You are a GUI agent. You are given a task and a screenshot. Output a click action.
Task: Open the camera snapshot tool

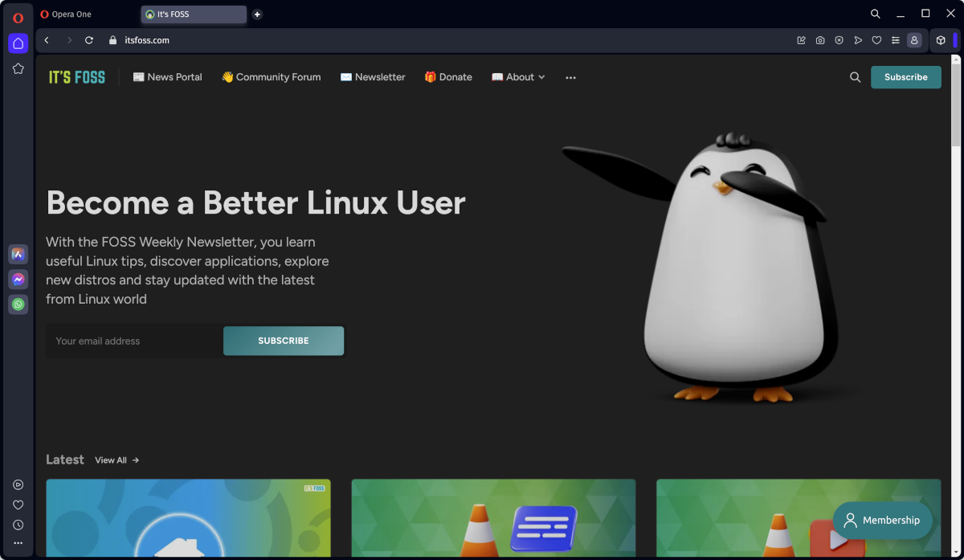(820, 39)
